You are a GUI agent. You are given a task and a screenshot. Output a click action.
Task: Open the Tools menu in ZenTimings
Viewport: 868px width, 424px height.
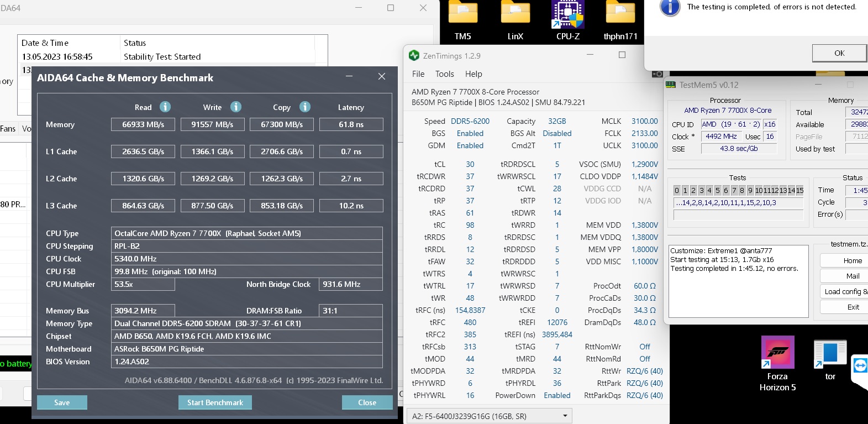click(x=445, y=74)
